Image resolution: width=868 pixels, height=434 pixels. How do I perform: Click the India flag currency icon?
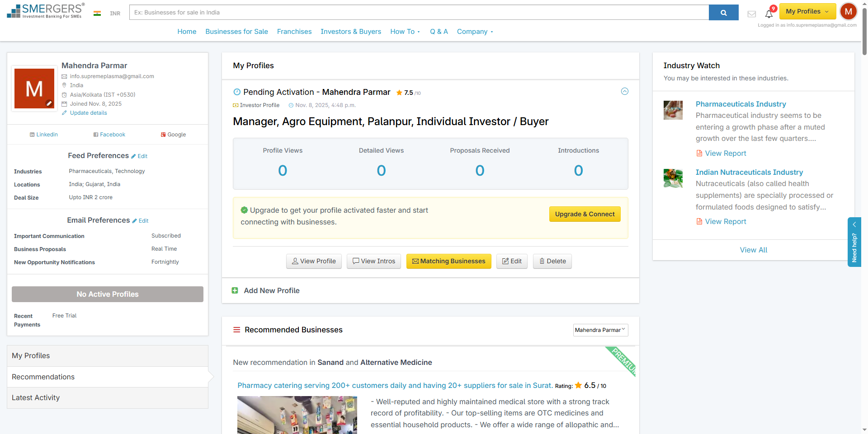pyautogui.click(x=97, y=13)
